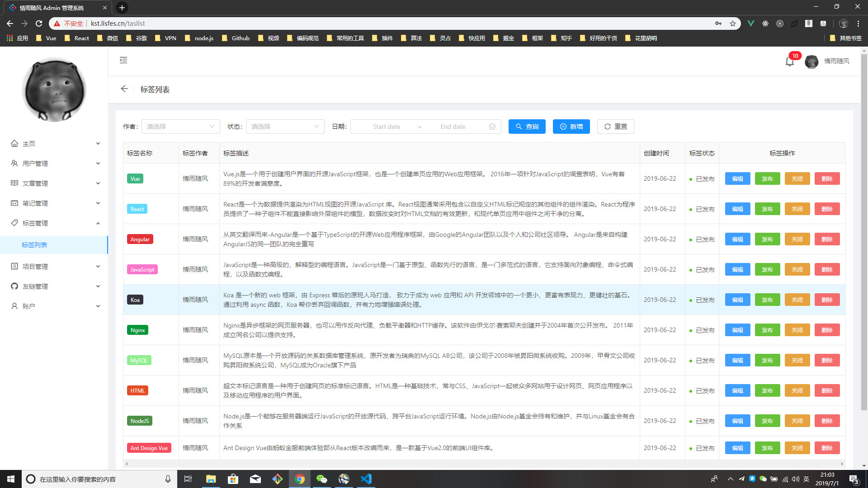The height and width of the screenshot is (488, 868).
Task: Click the Start date input field
Action: click(387, 127)
